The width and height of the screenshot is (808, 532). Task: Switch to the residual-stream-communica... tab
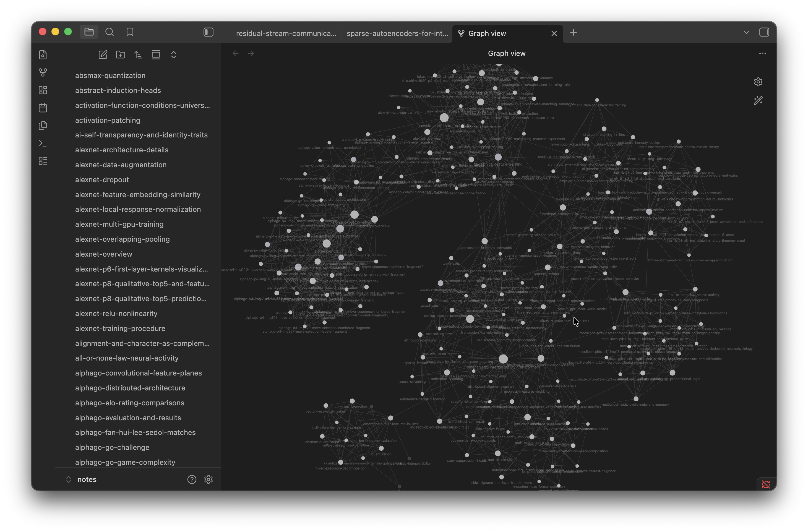tap(286, 33)
